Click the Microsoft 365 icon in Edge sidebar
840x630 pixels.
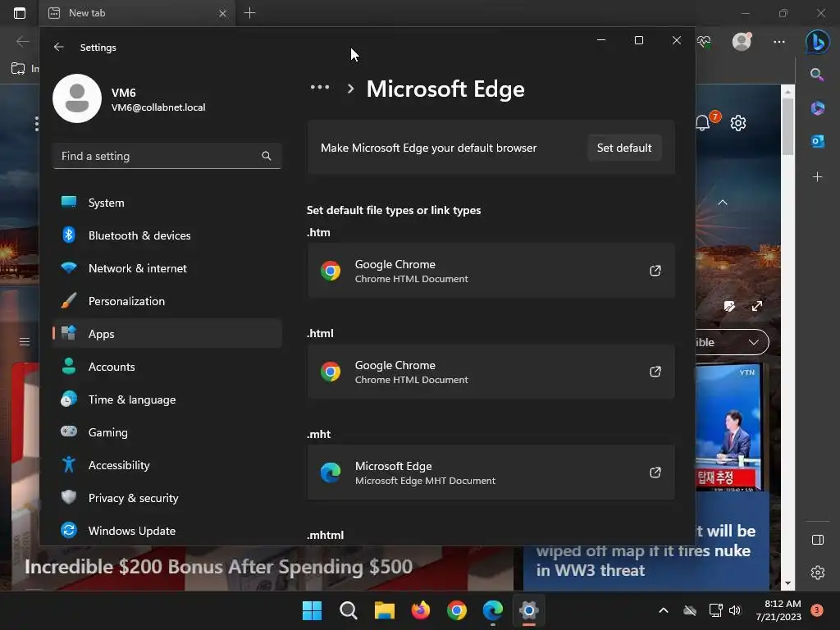[x=818, y=107]
